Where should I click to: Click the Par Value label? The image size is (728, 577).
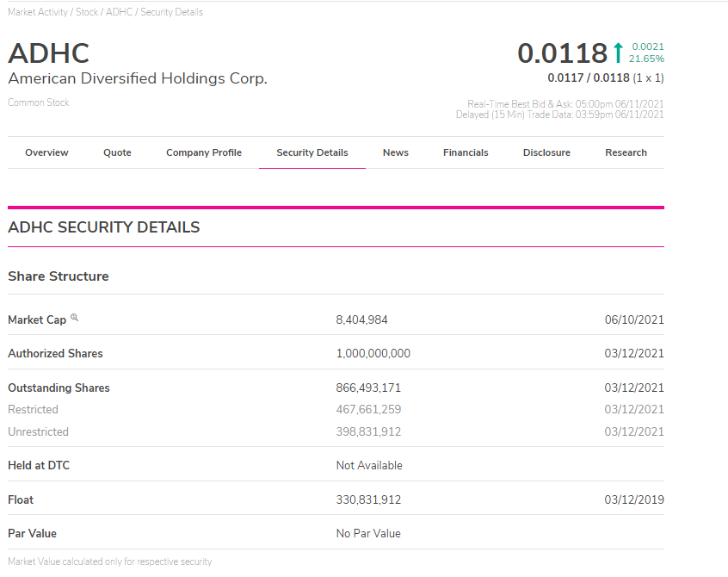tap(32, 533)
